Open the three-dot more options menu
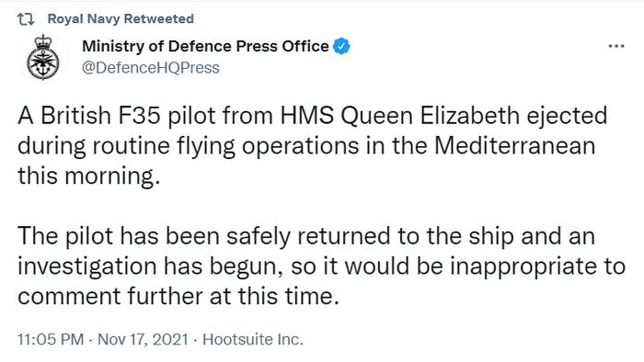 click(x=616, y=46)
